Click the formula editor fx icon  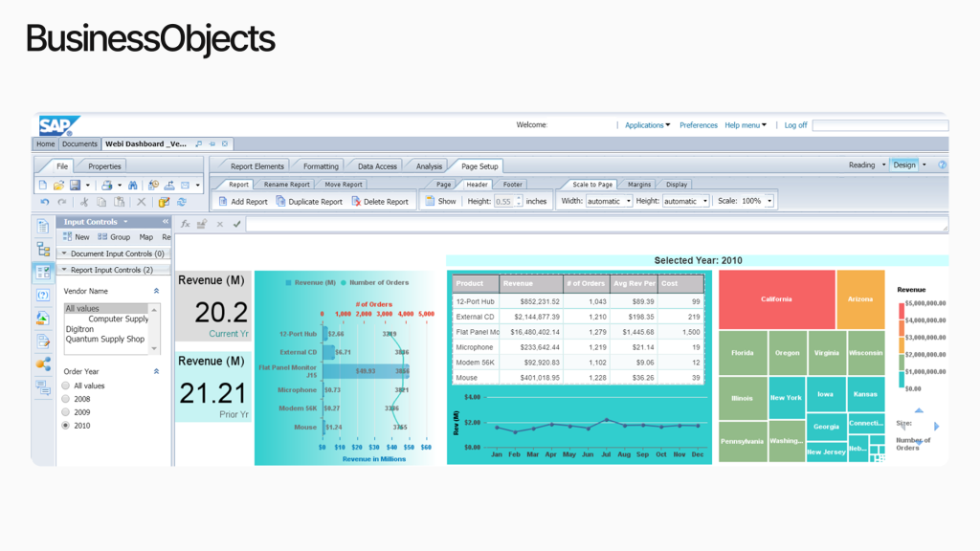click(186, 225)
